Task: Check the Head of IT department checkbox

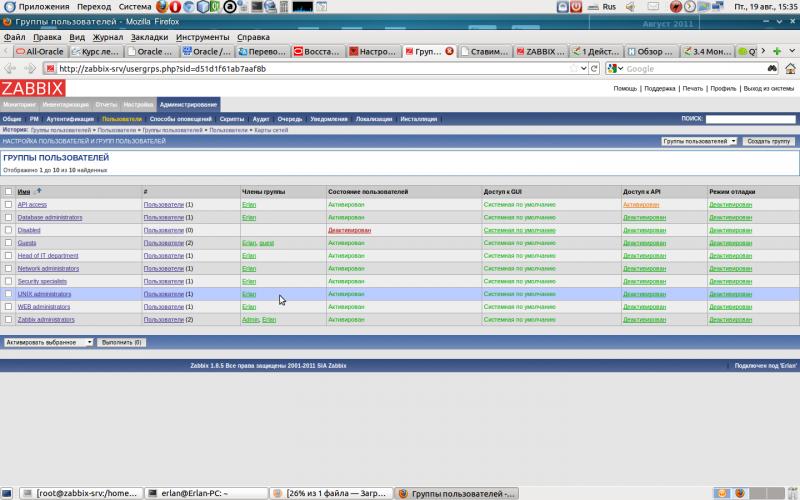Action: 8,256
